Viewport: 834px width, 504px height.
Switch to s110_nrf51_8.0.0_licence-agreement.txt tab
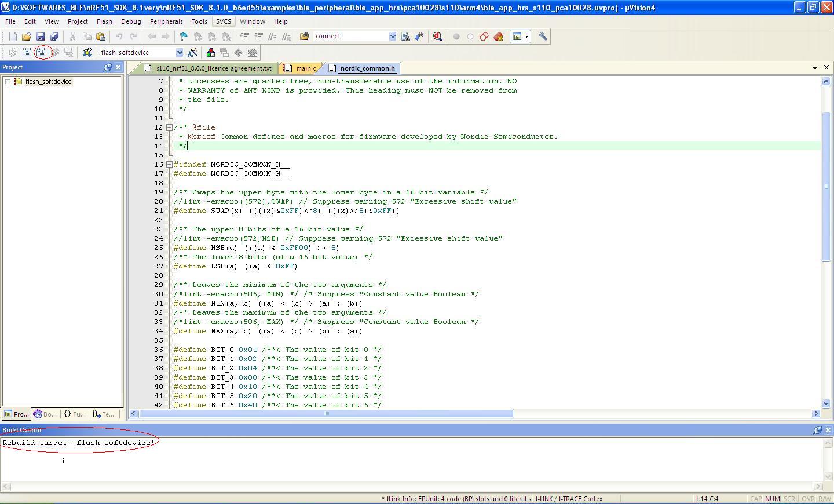(x=208, y=68)
